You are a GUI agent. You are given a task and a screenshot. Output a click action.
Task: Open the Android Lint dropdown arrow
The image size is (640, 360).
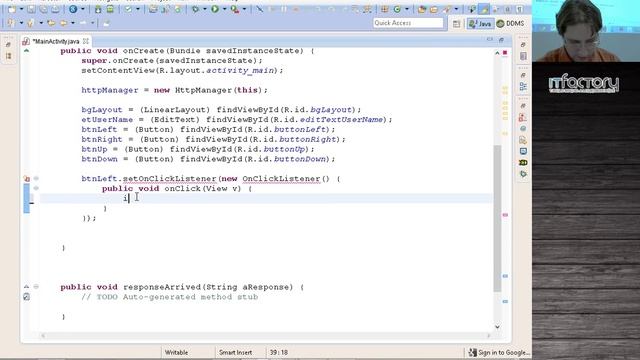click(138, 9)
